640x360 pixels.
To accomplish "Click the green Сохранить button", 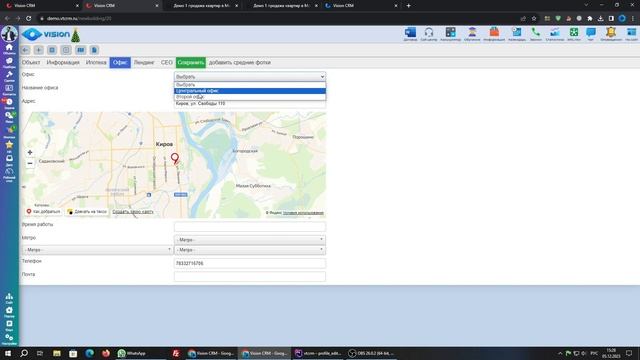I will pos(191,62).
